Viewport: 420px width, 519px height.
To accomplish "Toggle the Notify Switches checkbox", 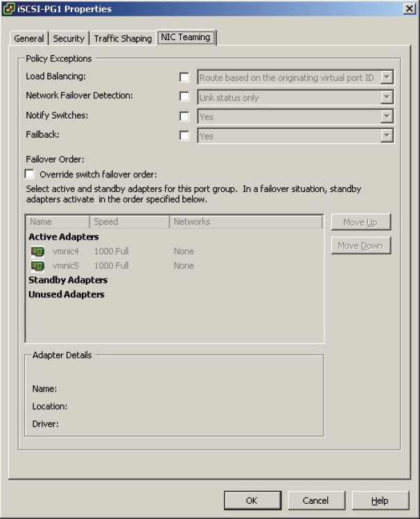I will tap(184, 116).
